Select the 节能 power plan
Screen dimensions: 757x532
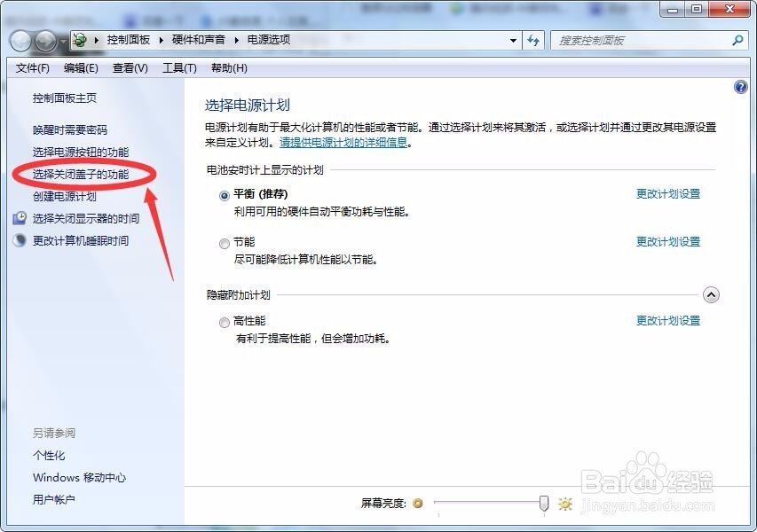pos(224,243)
